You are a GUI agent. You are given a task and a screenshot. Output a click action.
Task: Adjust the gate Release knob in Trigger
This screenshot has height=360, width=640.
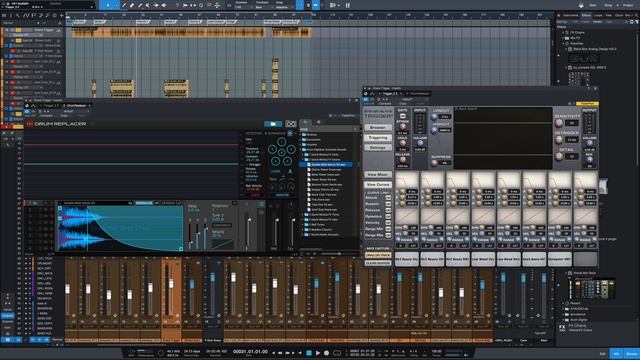coord(402,160)
